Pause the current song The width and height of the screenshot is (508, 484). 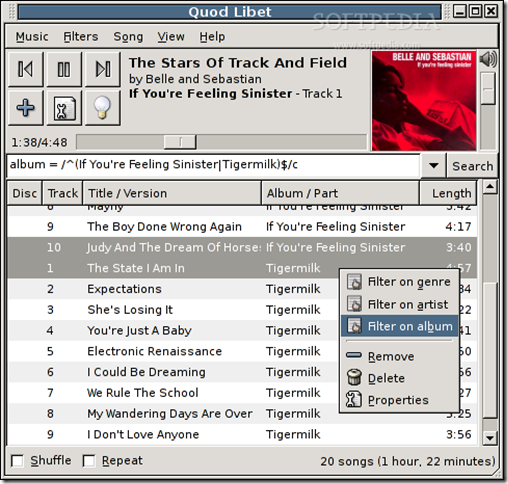tap(64, 69)
